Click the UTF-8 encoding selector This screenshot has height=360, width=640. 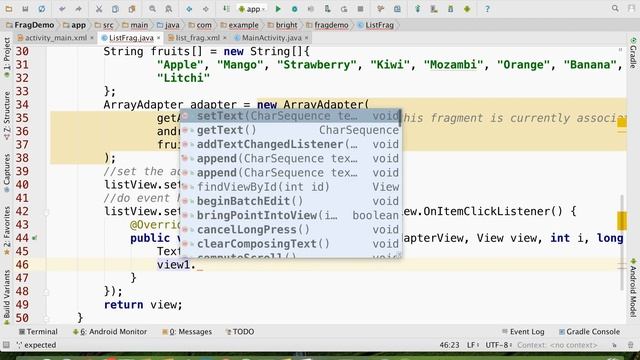click(498, 345)
